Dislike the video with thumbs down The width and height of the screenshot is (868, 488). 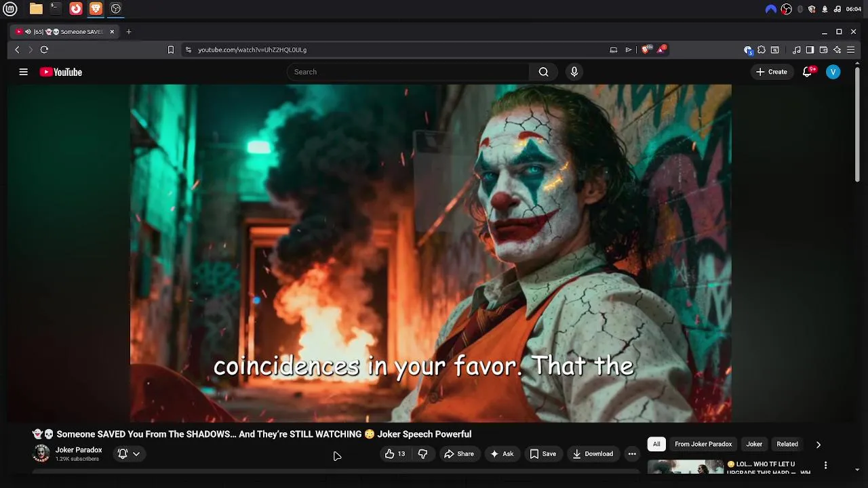[422, 454]
